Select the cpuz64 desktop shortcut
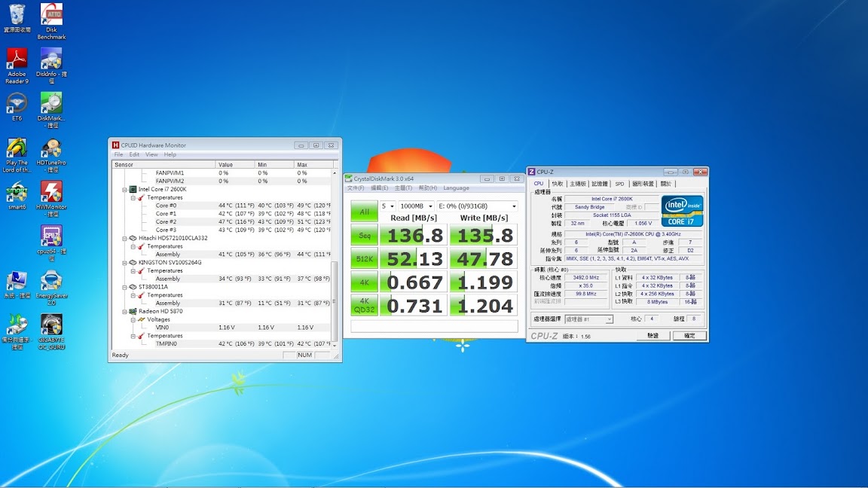This screenshot has height=488, width=868. click(x=51, y=243)
